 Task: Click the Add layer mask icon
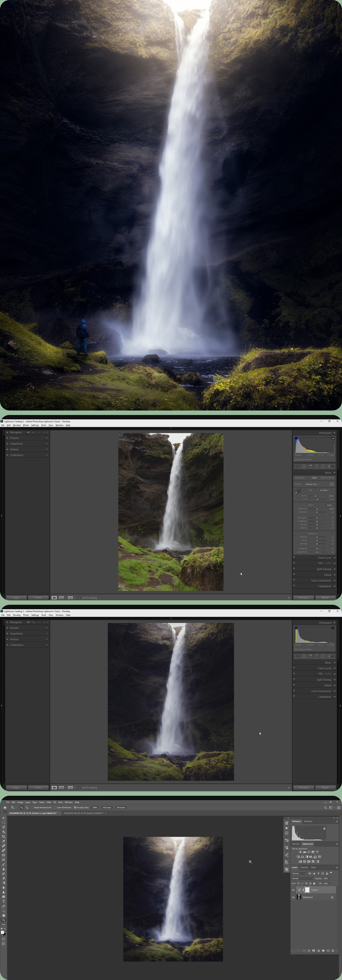313,951
